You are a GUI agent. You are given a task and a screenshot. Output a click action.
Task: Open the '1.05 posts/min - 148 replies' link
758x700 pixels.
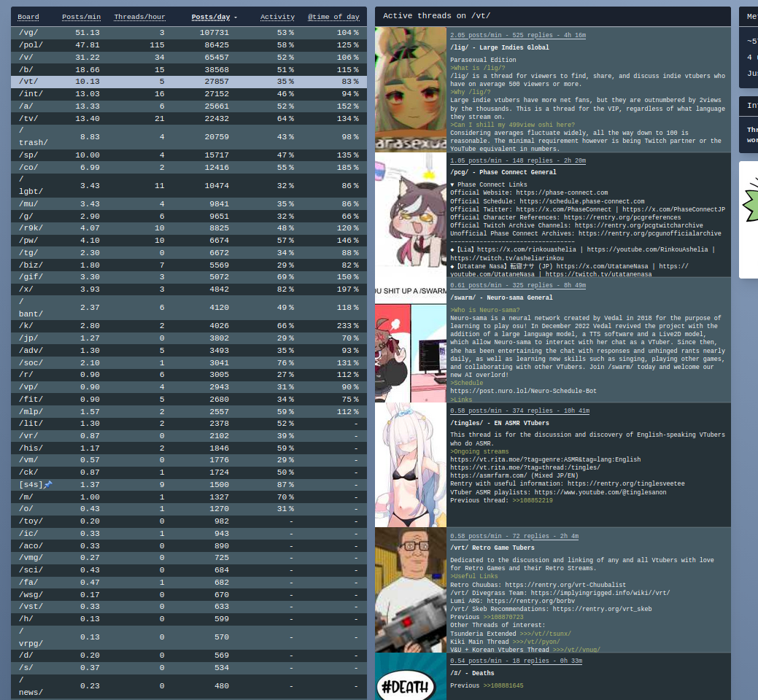click(518, 160)
